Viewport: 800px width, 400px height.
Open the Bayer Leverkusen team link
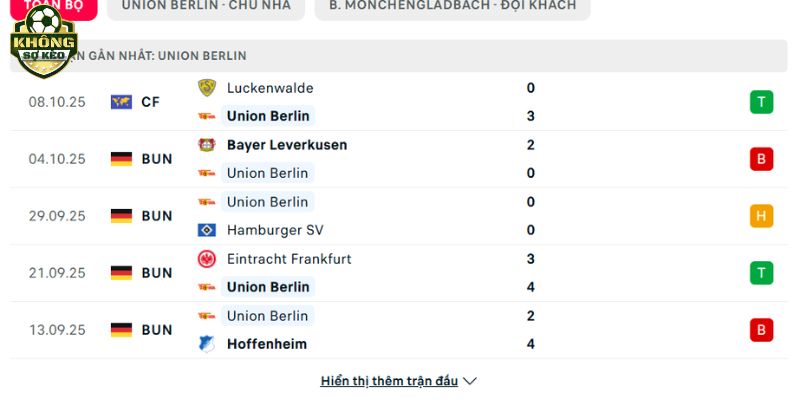[x=287, y=145]
